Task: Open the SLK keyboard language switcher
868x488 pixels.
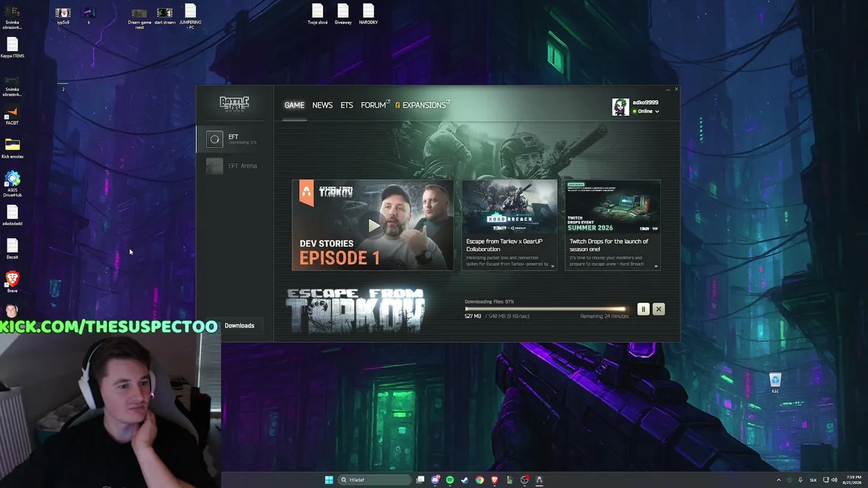Action: point(813,480)
